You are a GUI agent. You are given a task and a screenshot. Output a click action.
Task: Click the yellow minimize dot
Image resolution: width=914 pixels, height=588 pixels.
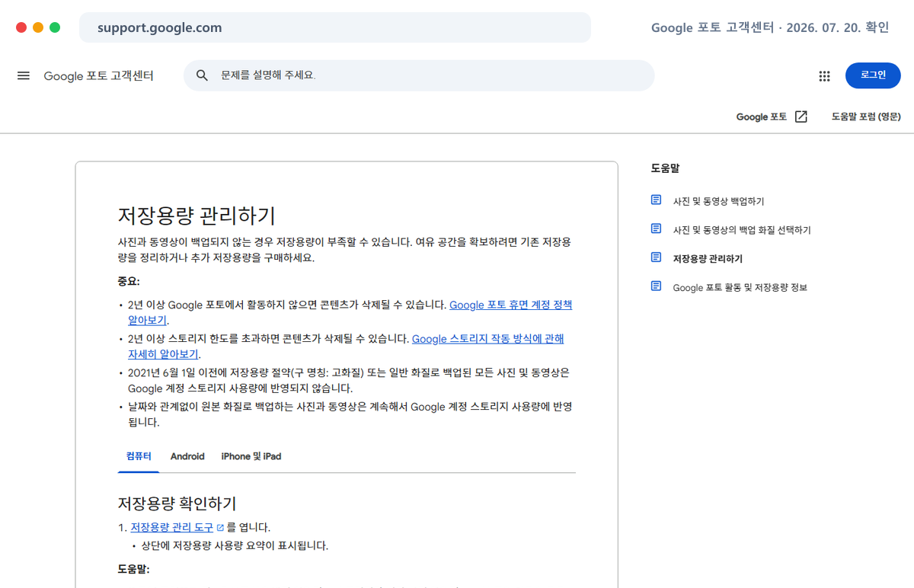(38, 27)
